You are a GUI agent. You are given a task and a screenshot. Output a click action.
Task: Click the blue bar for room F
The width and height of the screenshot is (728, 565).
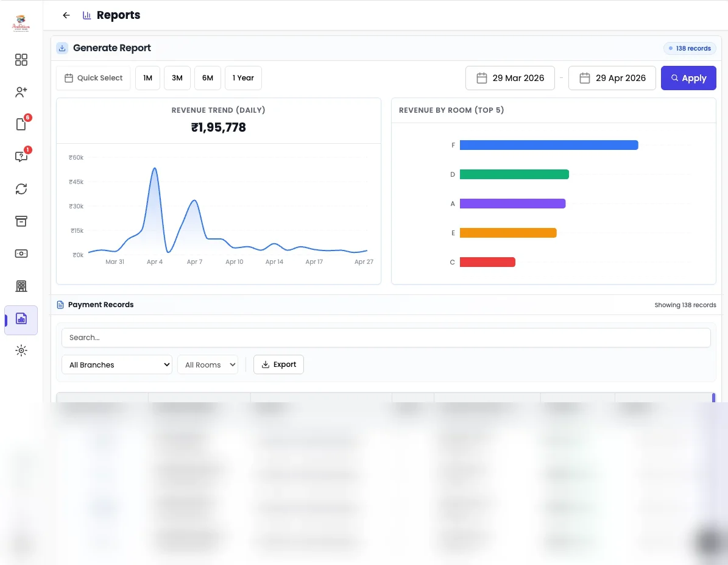point(549,145)
